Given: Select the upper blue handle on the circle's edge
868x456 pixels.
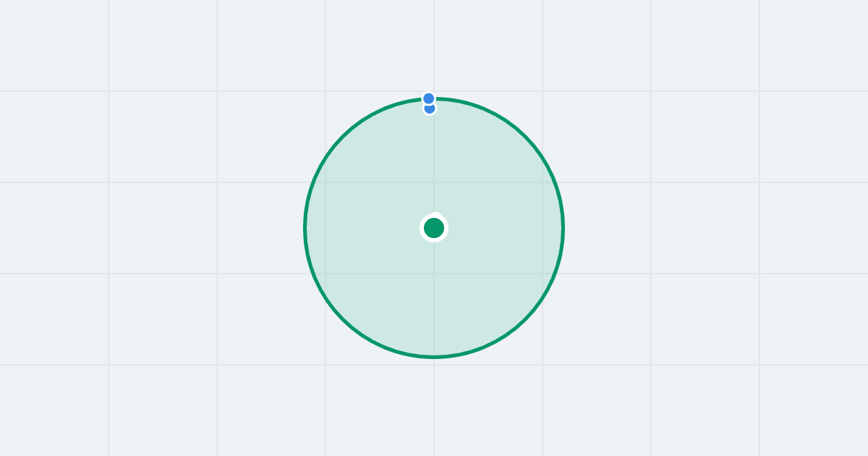Looking at the screenshot, I should 429,98.
